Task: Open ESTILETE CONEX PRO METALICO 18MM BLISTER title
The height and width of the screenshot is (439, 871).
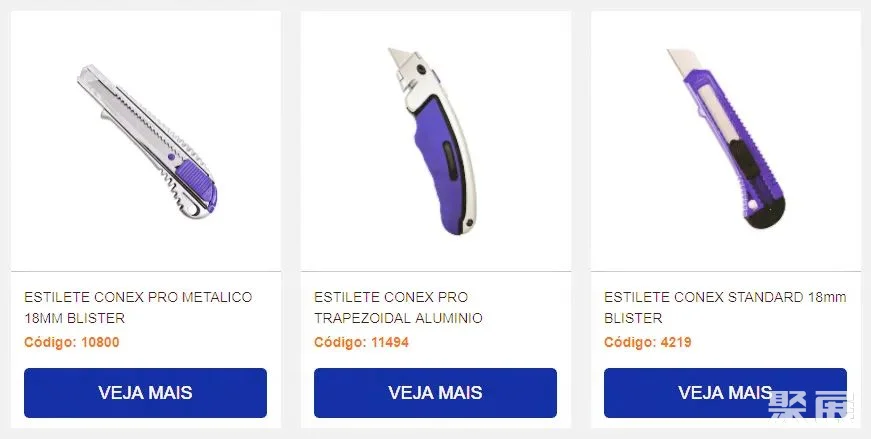Action: coord(138,307)
